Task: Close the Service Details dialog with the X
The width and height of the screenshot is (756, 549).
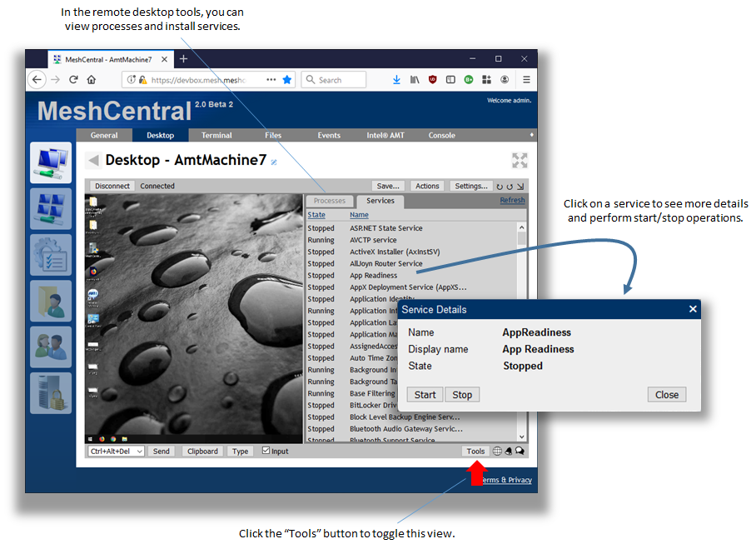Action: (x=693, y=309)
